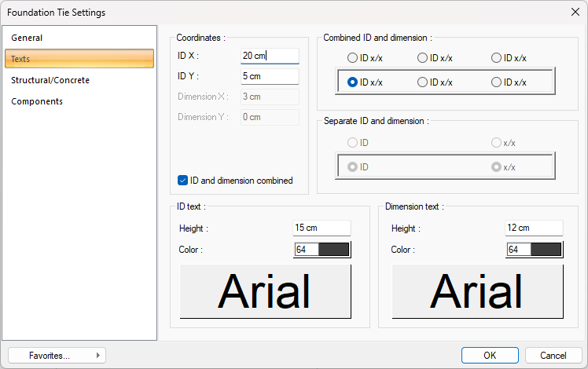Image resolution: width=588 pixels, height=369 pixels.
Task: Open the ID text color swatch
Action: tap(322, 250)
